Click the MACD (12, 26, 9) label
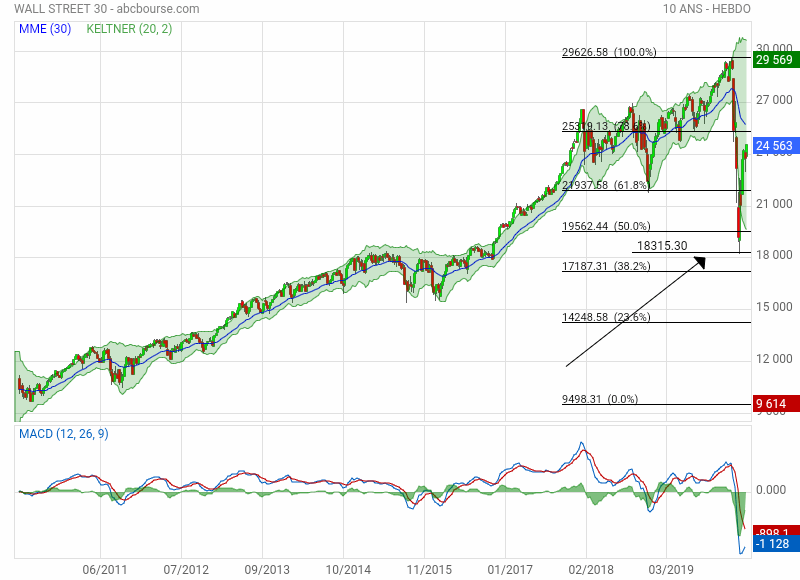800x580 pixels. [x=64, y=434]
